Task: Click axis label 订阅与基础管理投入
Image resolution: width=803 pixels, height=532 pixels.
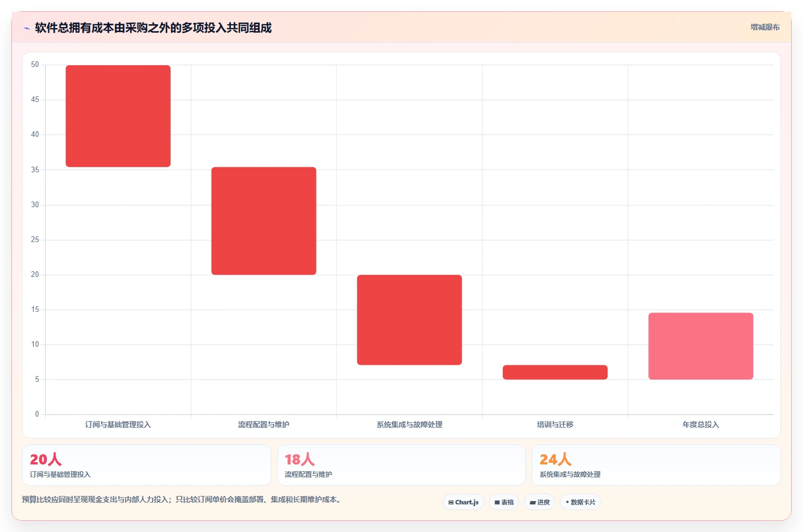Action: click(118, 424)
